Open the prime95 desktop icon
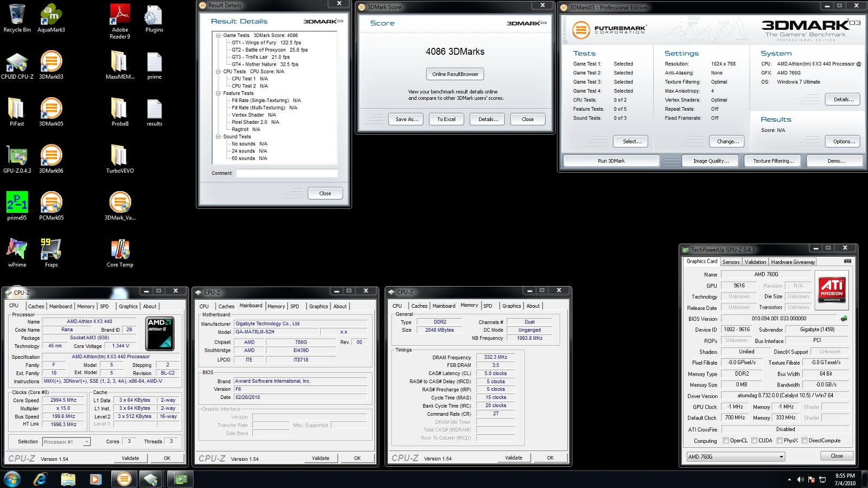The image size is (868, 488). (x=17, y=206)
